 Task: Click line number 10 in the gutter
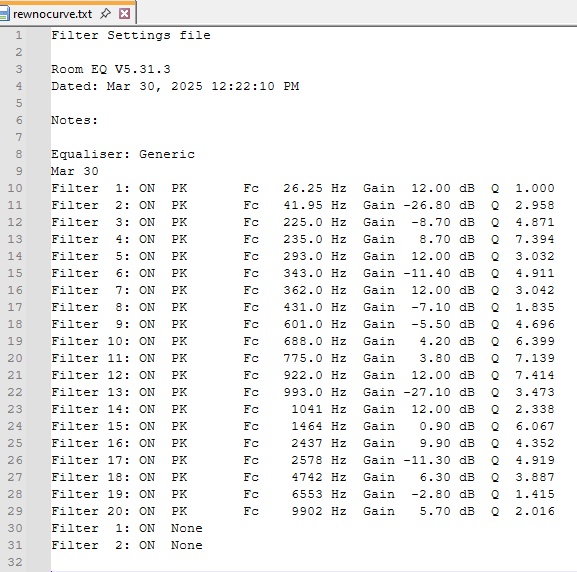(x=15, y=188)
